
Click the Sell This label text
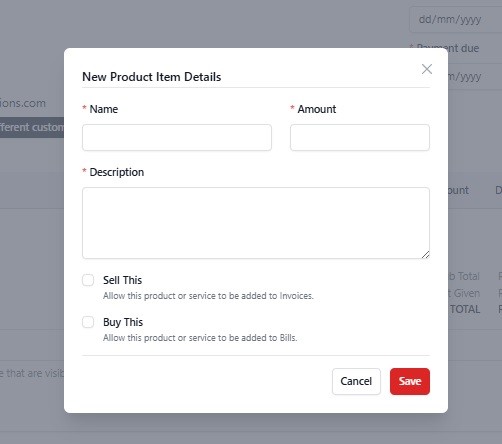[x=122, y=280]
